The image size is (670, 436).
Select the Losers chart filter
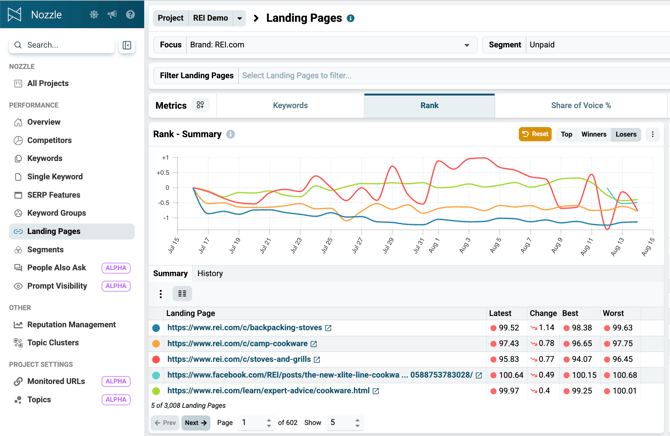(x=626, y=134)
